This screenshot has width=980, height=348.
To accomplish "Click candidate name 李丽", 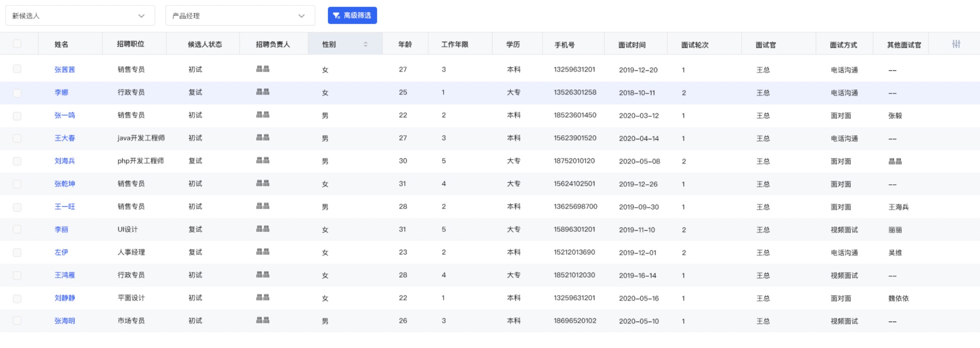I will coord(61,229).
